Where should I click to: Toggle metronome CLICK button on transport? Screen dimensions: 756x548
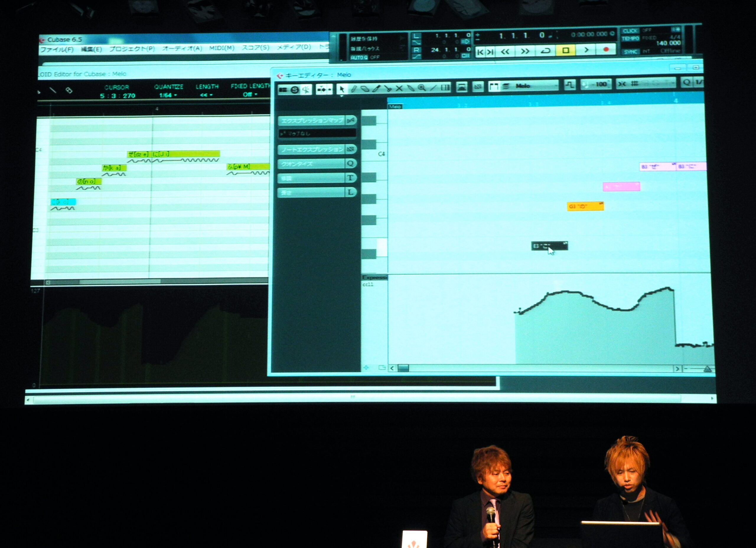630,31
